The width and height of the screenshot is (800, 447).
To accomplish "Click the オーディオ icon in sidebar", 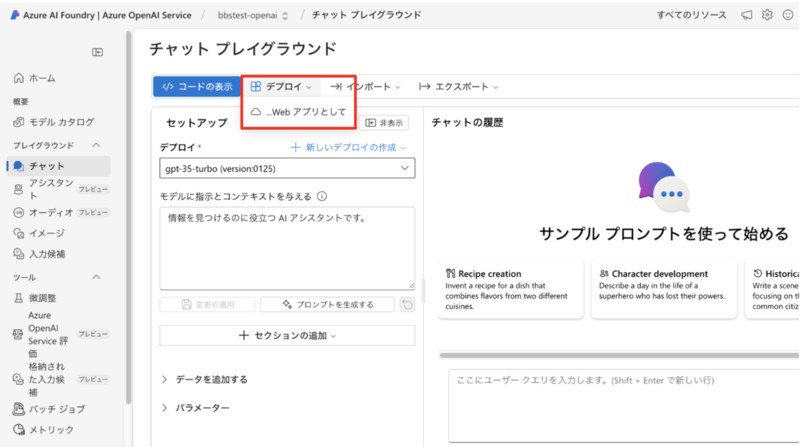I will (18, 212).
